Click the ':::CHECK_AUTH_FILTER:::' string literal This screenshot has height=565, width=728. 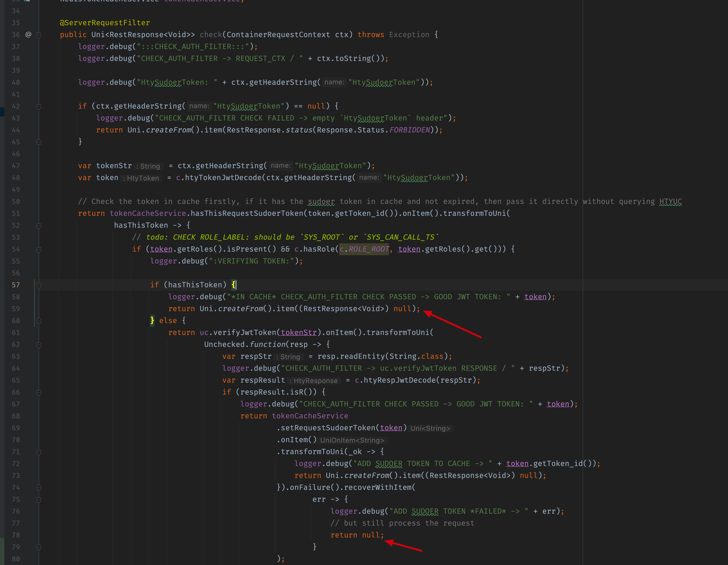click(193, 47)
